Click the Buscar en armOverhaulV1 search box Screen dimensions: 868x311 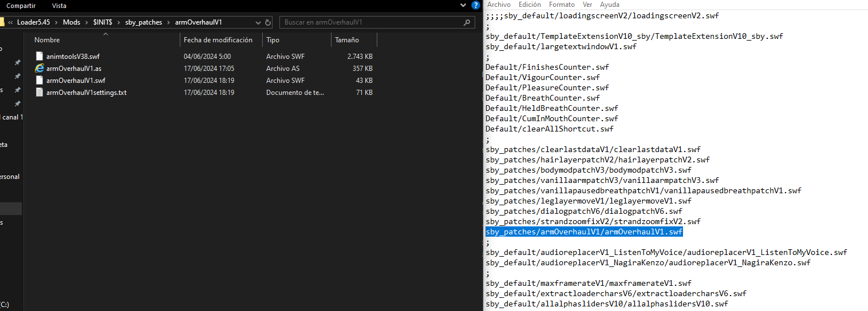click(372, 22)
